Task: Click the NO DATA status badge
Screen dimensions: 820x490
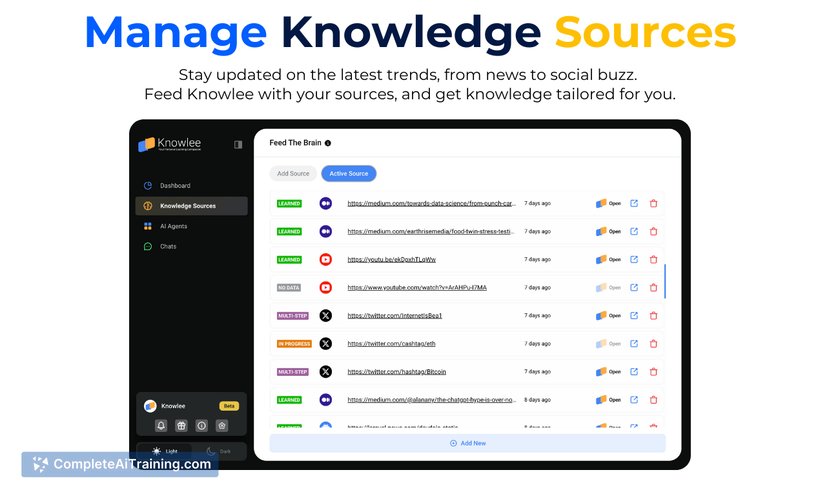Action: click(x=289, y=288)
